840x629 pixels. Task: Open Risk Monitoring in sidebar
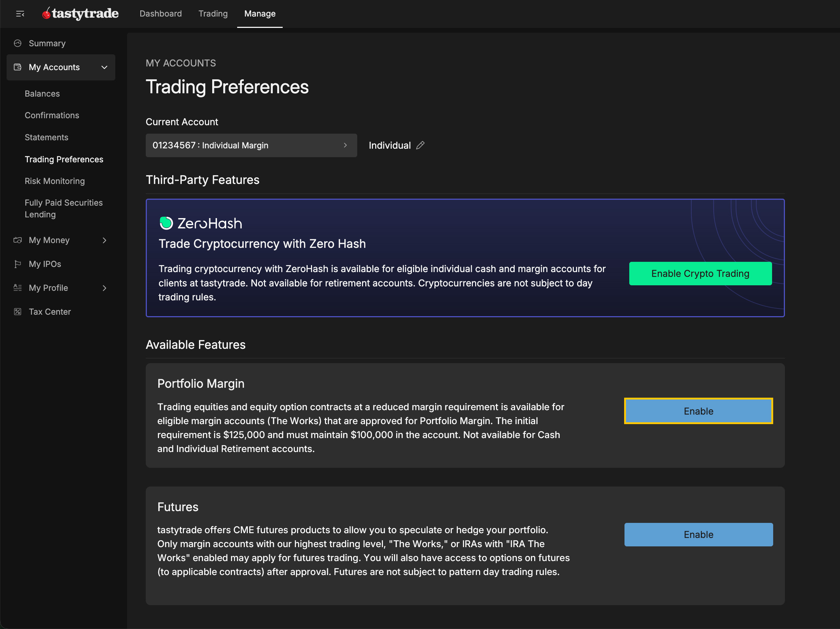click(x=55, y=181)
